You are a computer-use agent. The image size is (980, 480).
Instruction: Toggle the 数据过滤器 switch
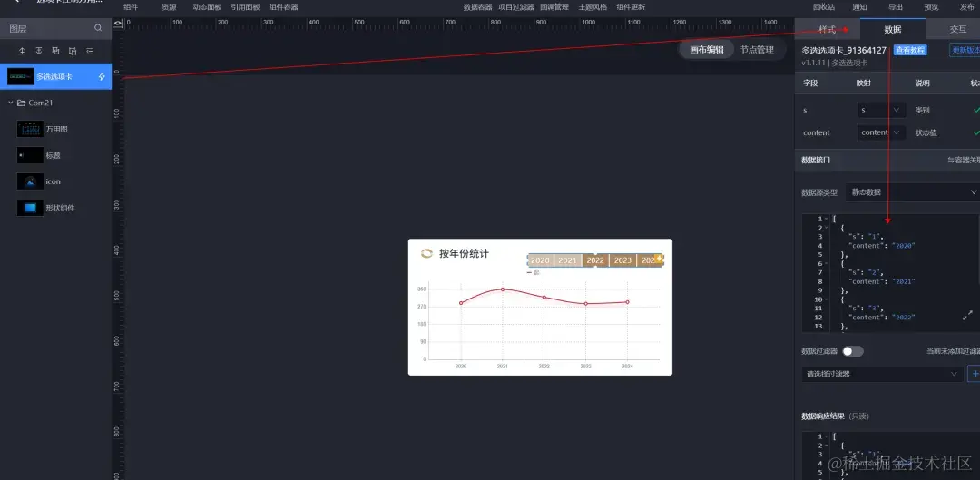tap(852, 351)
